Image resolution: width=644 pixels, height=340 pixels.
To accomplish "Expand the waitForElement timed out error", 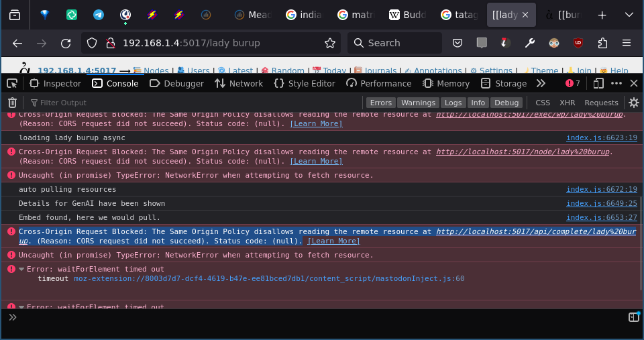I will click(x=21, y=269).
